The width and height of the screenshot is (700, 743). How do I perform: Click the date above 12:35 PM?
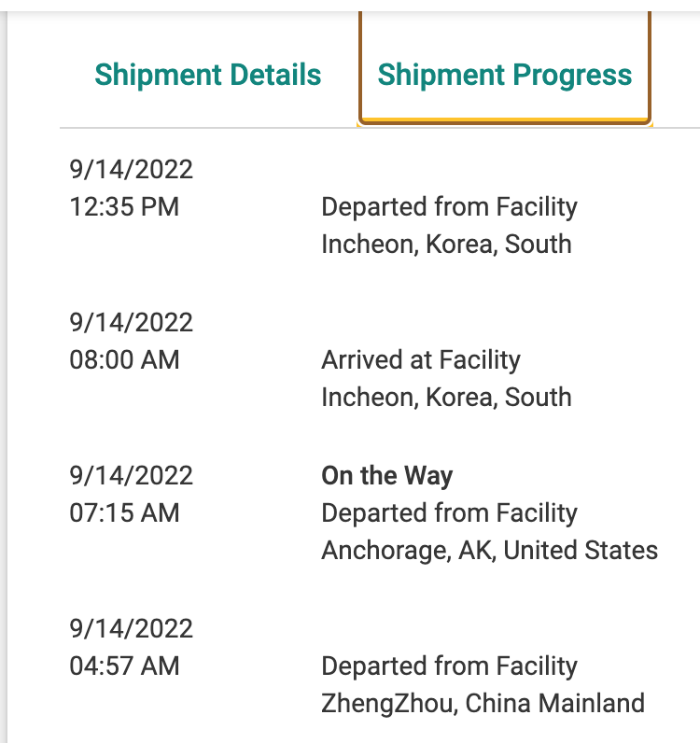[x=132, y=169]
